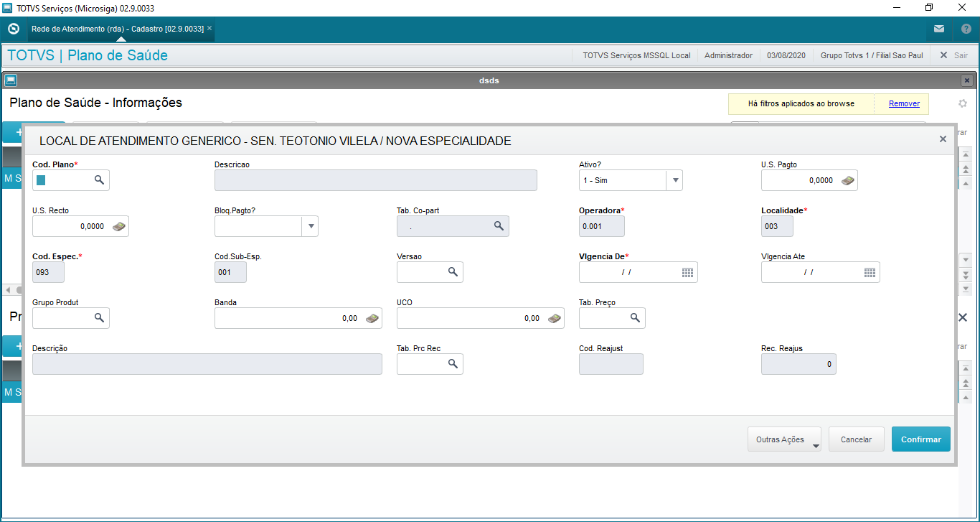Open the help question mark icon
Image resolution: width=980 pixels, height=522 pixels.
click(x=966, y=29)
